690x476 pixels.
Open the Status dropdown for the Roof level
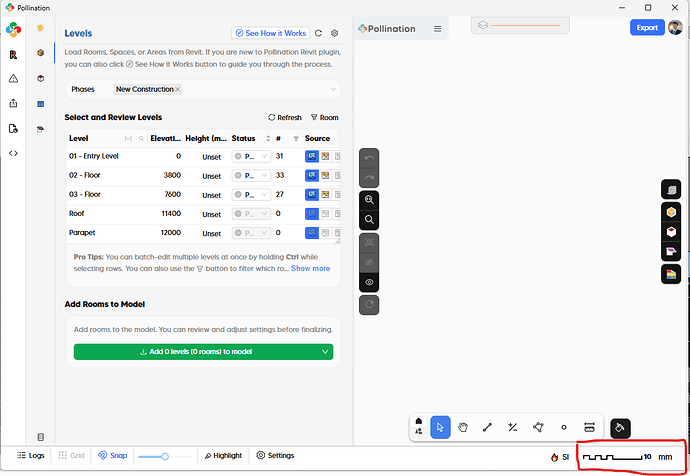pyautogui.click(x=251, y=214)
